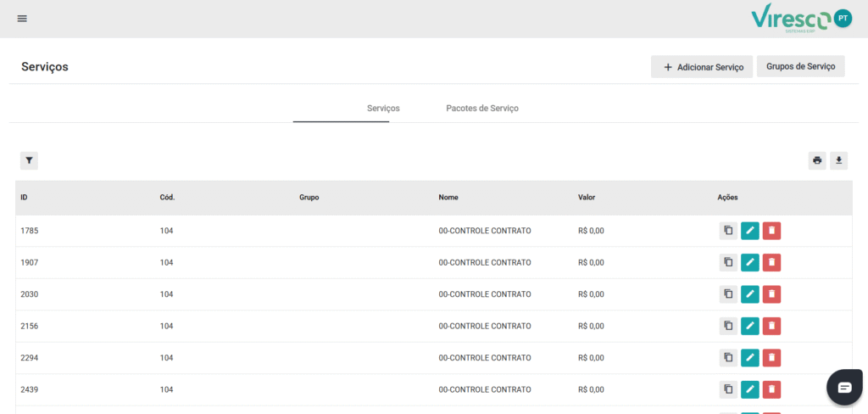Download the services table
The width and height of the screenshot is (868, 414).
pos(838,160)
